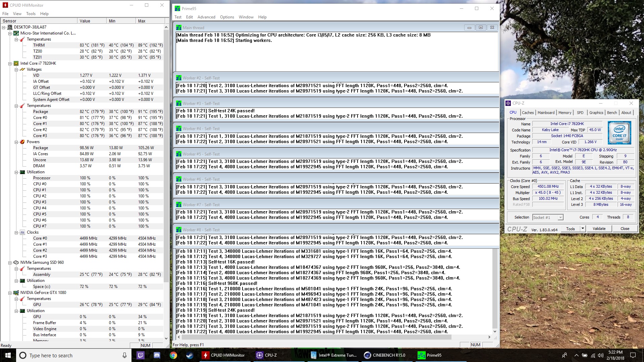Switch to the SPD tab in CPU-Z
The width and height of the screenshot is (644, 362).
(580, 113)
